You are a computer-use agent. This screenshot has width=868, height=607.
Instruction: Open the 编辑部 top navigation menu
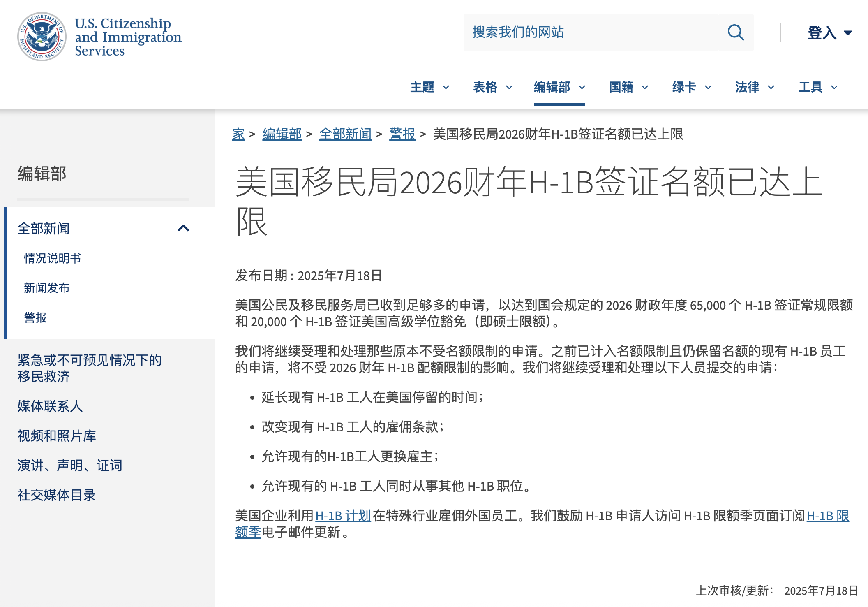tap(559, 87)
